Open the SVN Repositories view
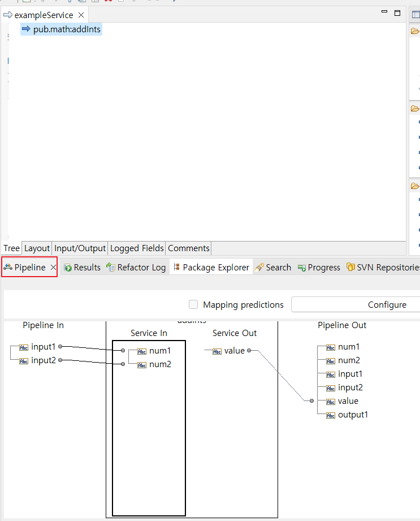This screenshot has width=420, height=521. tap(383, 267)
